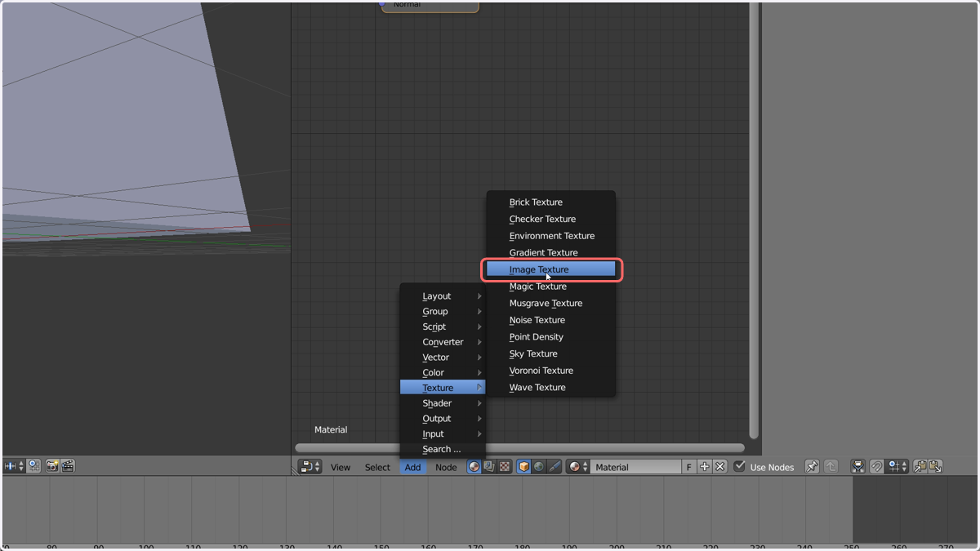The width and height of the screenshot is (980, 551).
Task: Expand the Group submenu
Action: coord(443,312)
